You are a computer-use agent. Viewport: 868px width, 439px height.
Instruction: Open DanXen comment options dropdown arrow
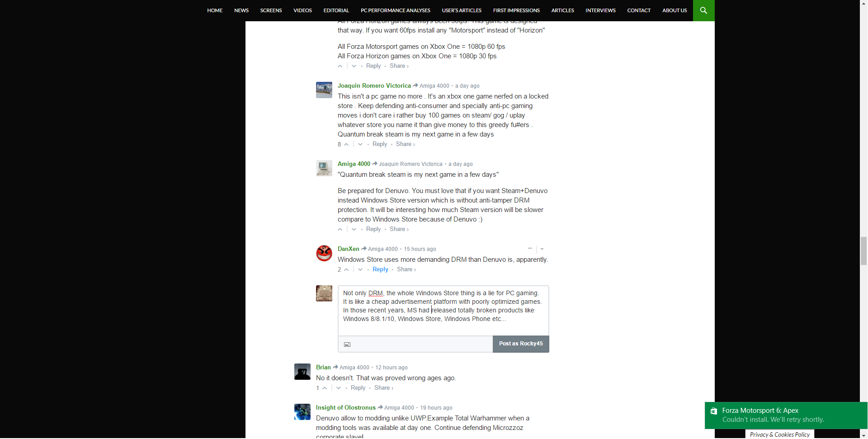(542, 249)
